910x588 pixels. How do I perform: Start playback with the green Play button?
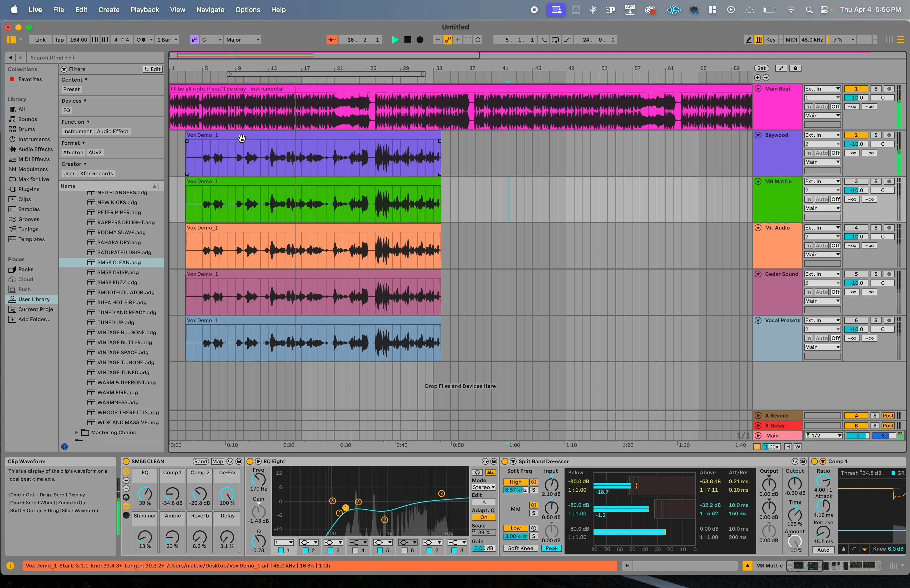[395, 40]
